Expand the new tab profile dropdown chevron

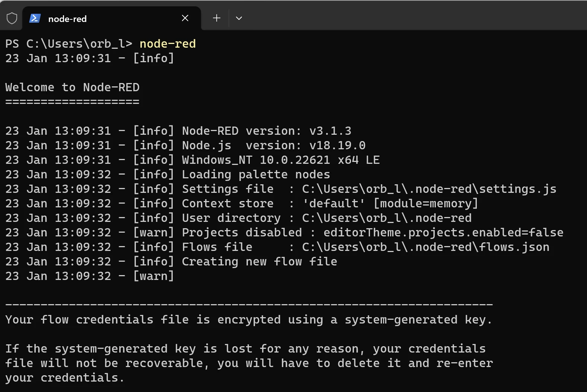(x=239, y=18)
